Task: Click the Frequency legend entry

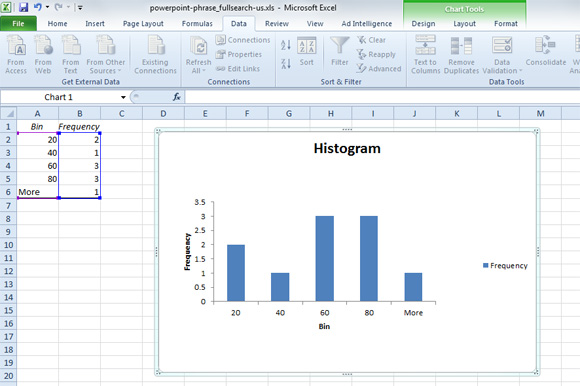Action: (505, 265)
